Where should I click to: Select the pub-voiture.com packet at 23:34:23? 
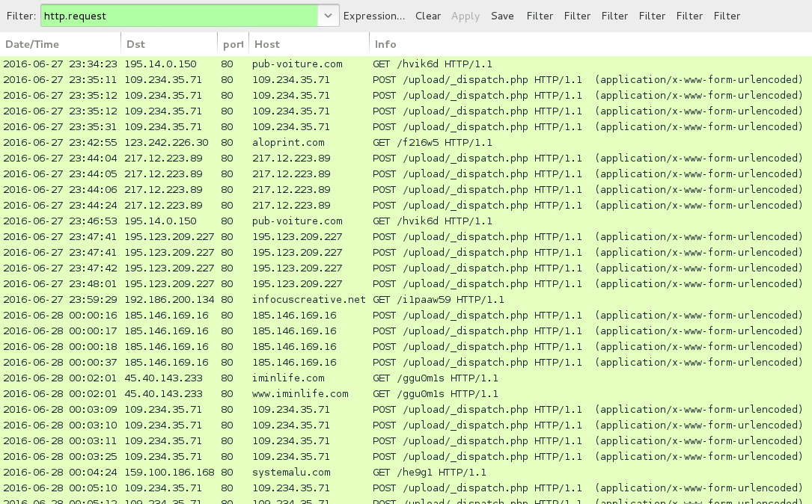pyautogui.click(x=404, y=64)
